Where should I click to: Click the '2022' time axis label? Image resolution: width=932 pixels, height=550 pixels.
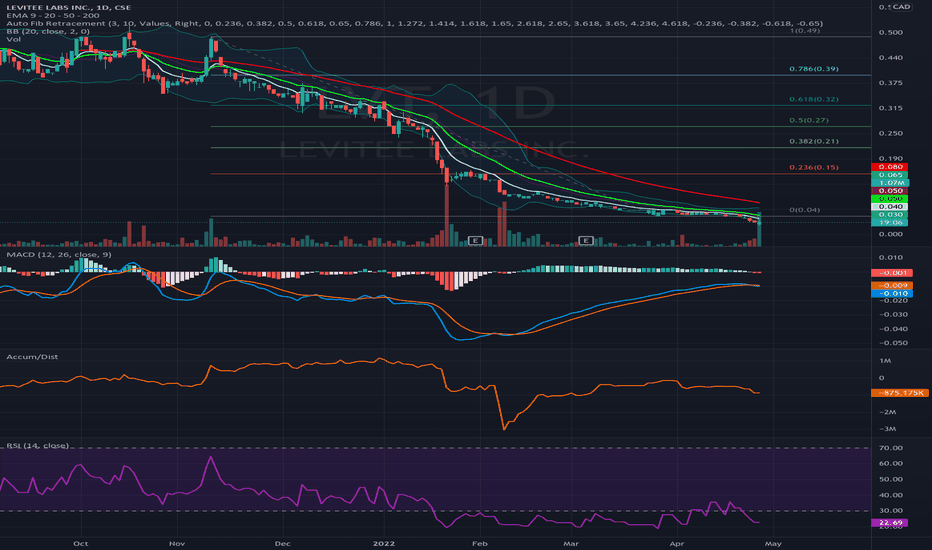[x=383, y=543]
